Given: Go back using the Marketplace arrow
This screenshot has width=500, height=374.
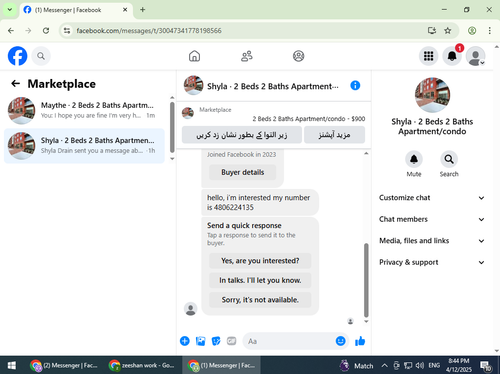Looking at the screenshot, I should click(x=16, y=83).
